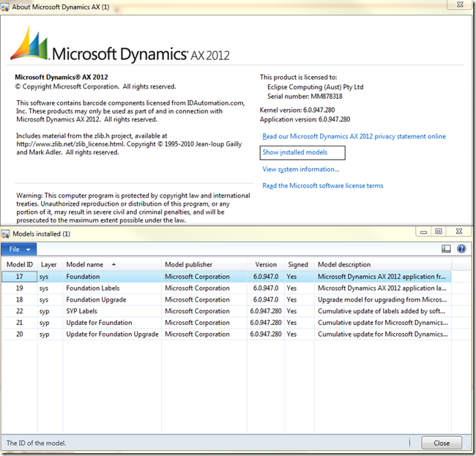
Task: Sort by the Model name column header
Action: 84,264
